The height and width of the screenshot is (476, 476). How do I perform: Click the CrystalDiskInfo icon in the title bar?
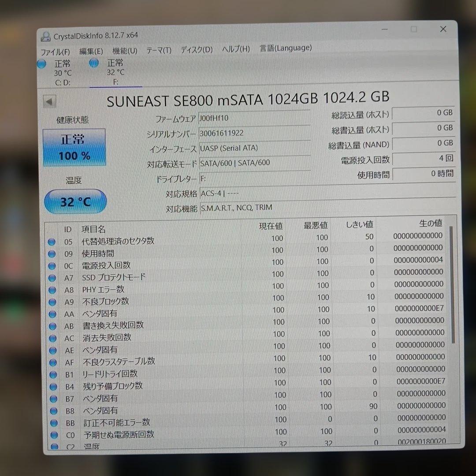[45, 36]
